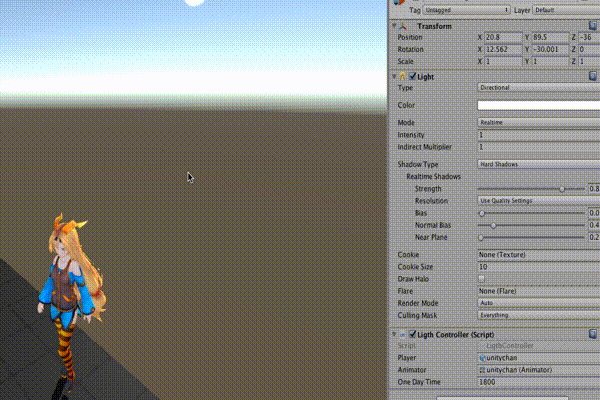The height and width of the screenshot is (400, 600).
Task: Click the greyed LigthController script field
Action: click(539, 346)
